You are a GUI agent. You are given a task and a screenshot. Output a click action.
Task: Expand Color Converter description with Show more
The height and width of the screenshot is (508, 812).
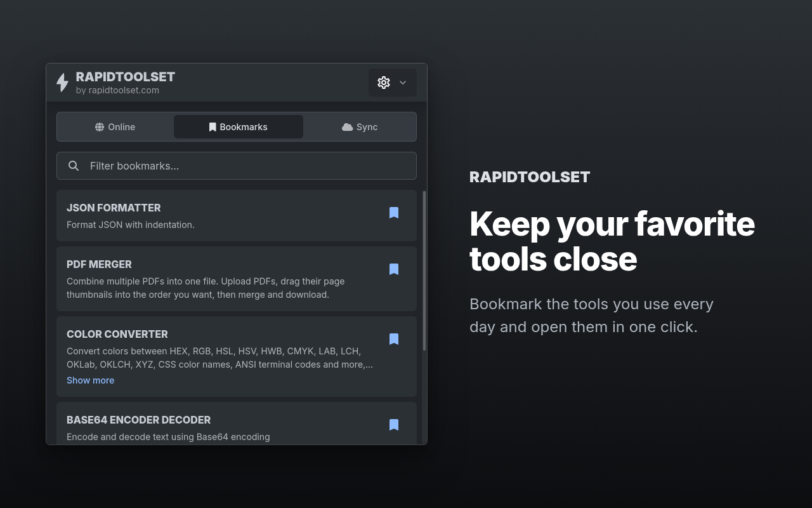[x=90, y=380]
